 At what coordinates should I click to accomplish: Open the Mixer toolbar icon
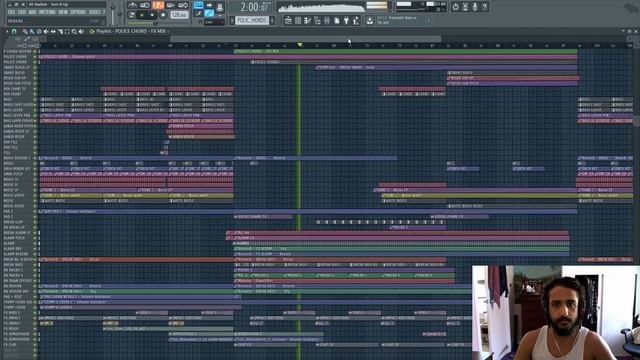327,20
